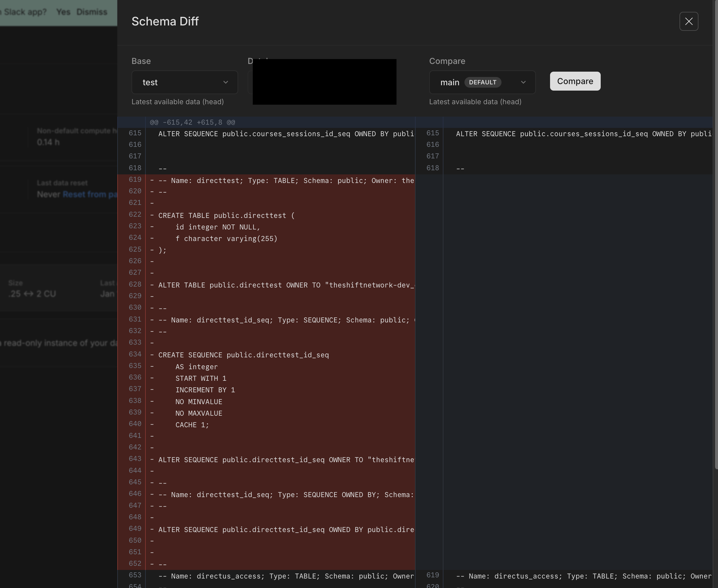Click the Base dropdown chevron arrow
The image size is (718, 588).
pyautogui.click(x=226, y=82)
